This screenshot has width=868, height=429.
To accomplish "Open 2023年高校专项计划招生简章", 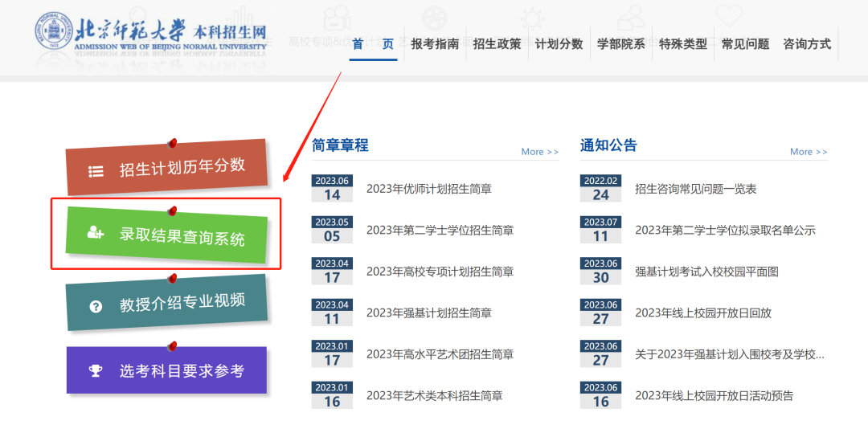I will click(440, 272).
